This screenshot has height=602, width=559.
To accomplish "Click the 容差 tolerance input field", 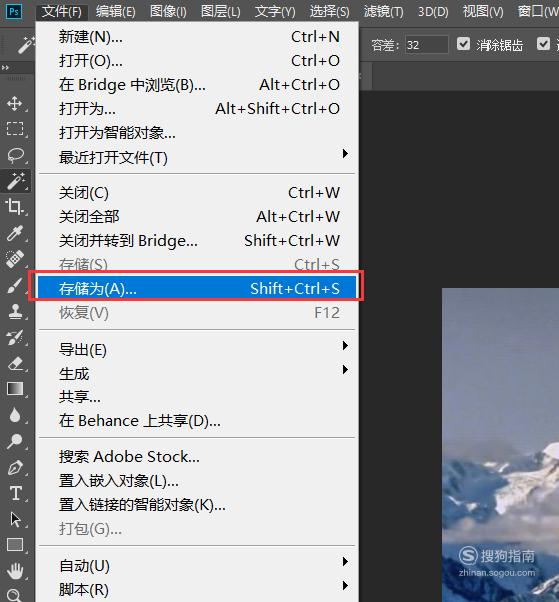I will coord(426,45).
